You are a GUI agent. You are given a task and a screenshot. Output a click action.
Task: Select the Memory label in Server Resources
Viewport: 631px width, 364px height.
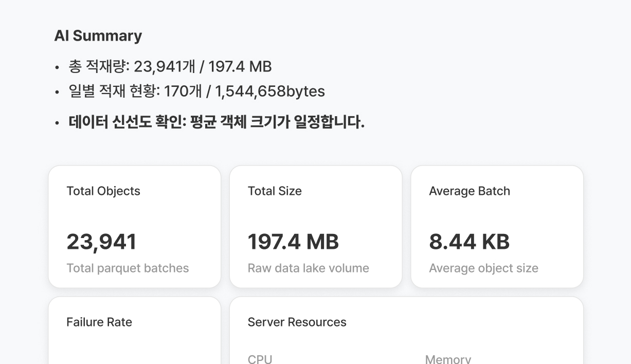point(447,359)
